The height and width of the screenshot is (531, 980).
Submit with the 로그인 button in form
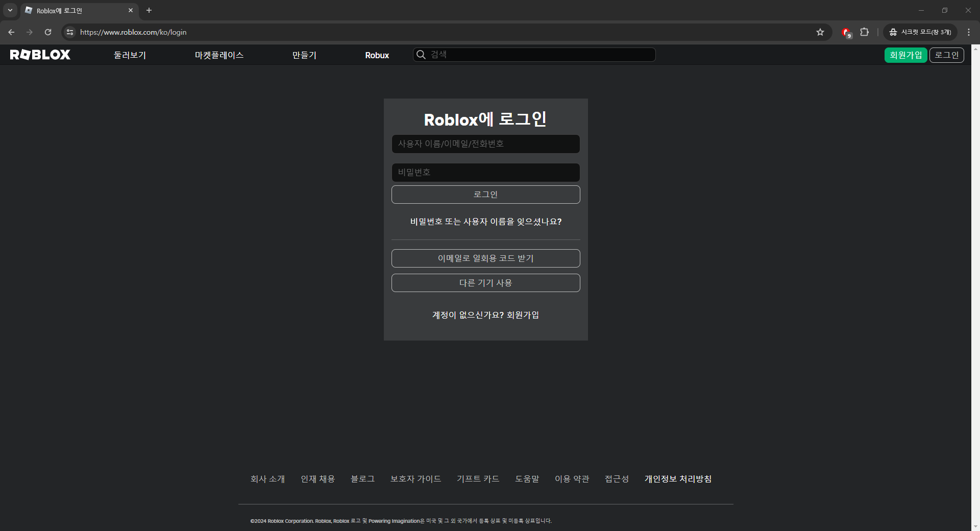(x=486, y=195)
